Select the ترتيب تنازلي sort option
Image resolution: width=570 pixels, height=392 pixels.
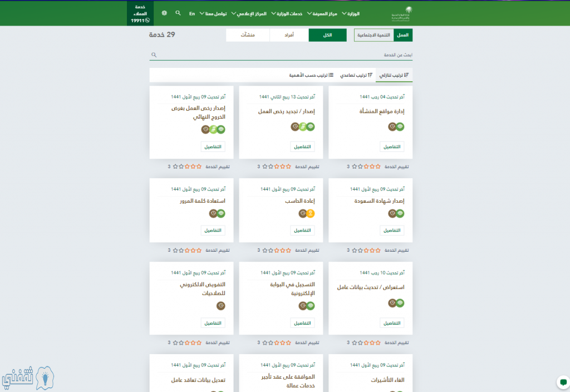point(394,75)
